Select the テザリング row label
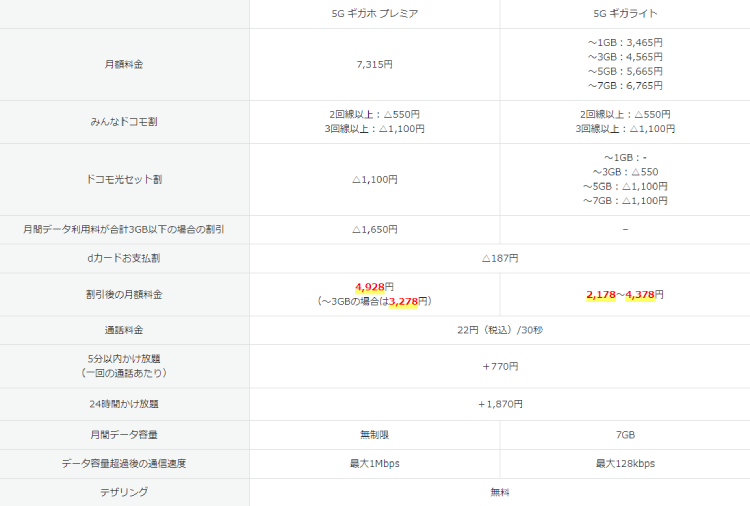 pos(124,492)
